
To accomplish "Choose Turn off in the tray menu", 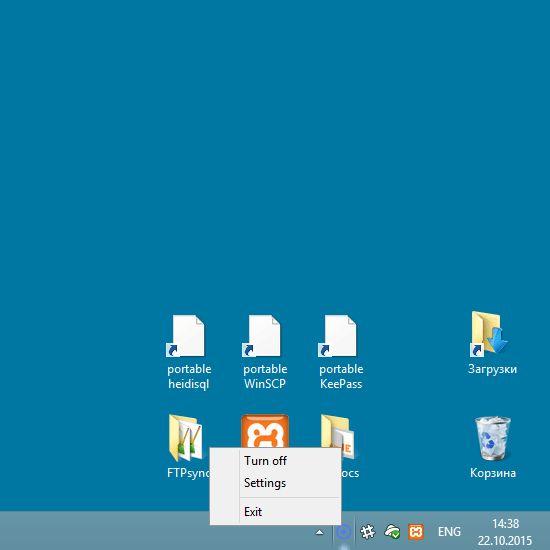I will [x=265, y=461].
